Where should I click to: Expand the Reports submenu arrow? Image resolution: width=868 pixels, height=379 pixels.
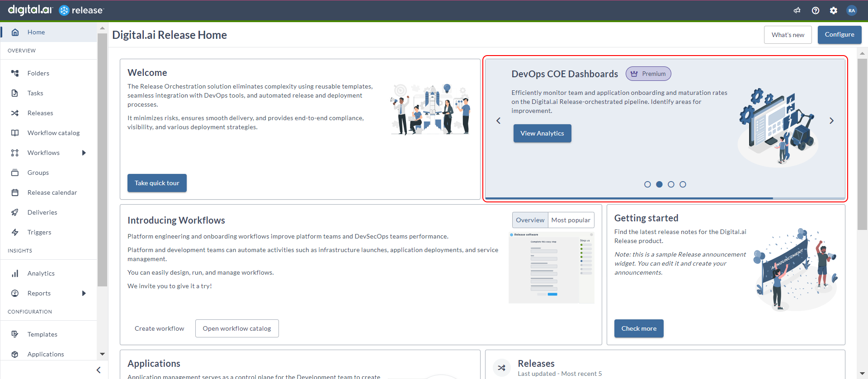click(84, 293)
